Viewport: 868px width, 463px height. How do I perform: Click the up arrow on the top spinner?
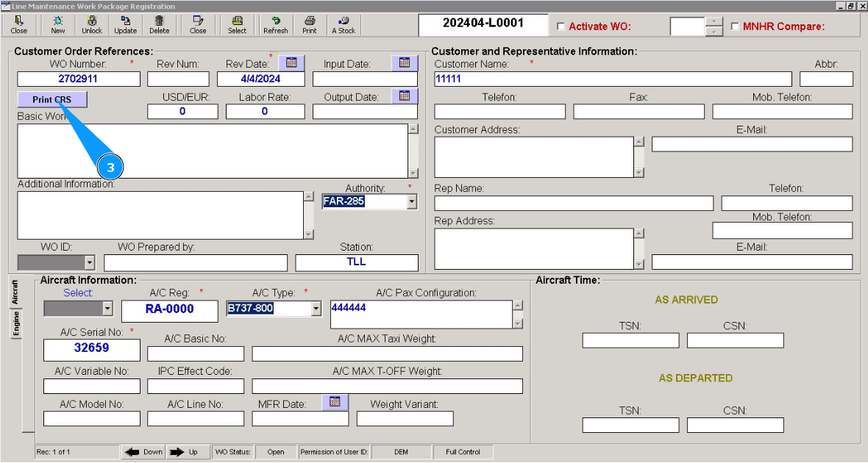[714, 21]
